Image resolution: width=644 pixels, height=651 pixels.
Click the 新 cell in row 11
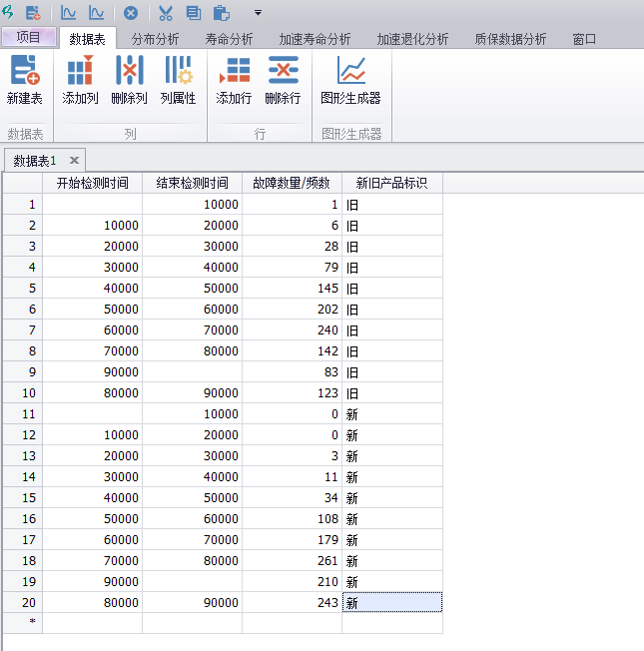392,414
